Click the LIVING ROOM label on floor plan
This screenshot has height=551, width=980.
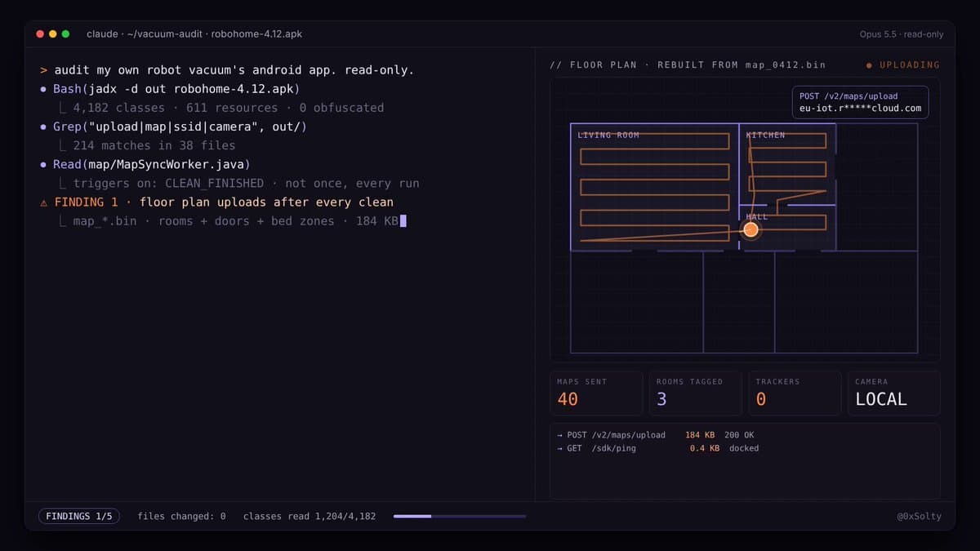(x=608, y=135)
